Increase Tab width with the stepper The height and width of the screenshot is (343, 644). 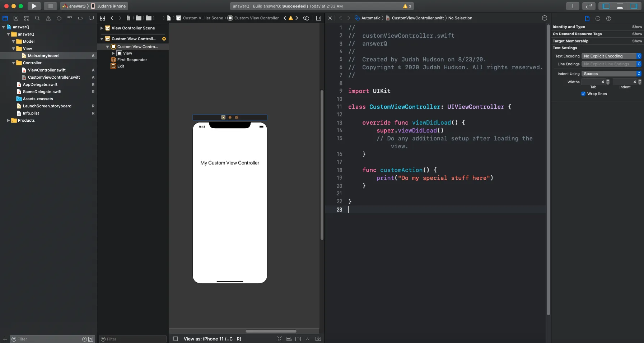point(608,80)
